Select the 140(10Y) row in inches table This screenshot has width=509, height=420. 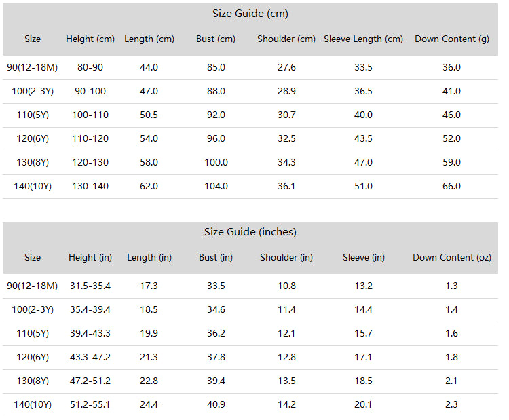(250, 405)
